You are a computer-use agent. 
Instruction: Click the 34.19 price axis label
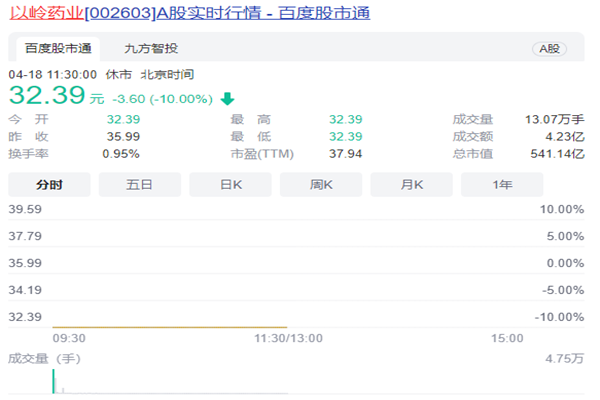(25, 290)
